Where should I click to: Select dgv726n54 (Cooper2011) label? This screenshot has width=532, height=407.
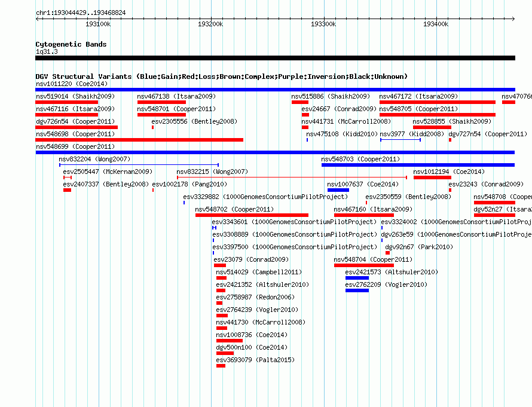click(75, 121)
